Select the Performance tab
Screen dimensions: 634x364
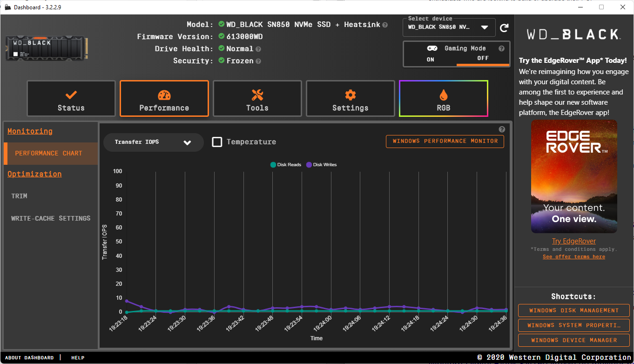pos(164,99)
